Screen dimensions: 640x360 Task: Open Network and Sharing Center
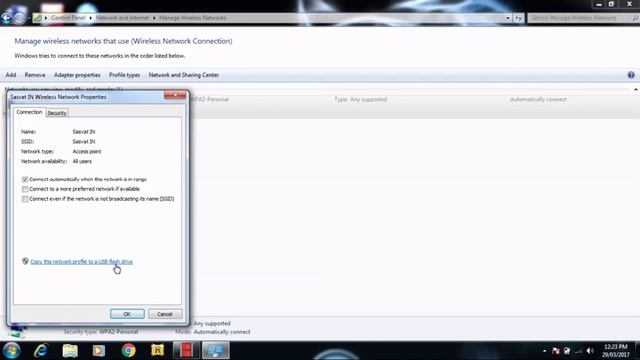[184, 75]
